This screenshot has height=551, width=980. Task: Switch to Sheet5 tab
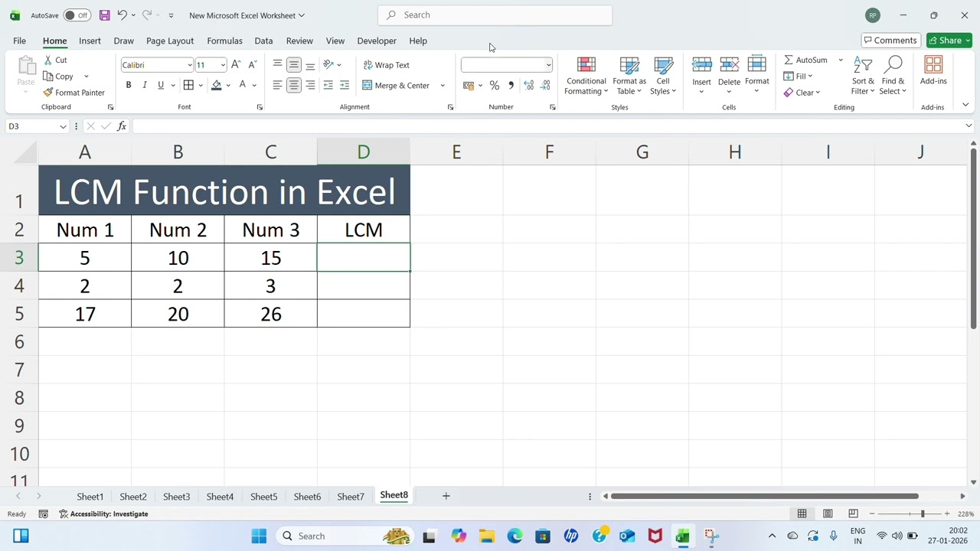tap(263, 497)
